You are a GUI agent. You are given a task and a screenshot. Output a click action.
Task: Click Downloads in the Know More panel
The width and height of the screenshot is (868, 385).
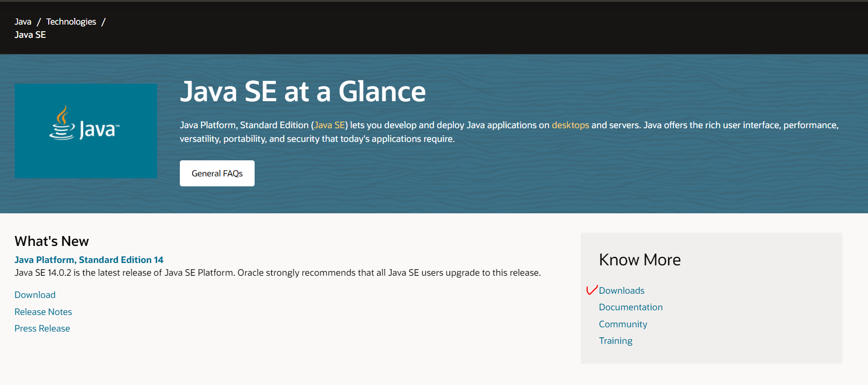click(621, 290)
